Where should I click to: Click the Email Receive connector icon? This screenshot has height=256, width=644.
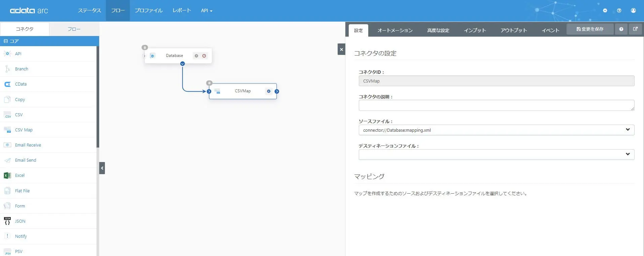click(x=7, y=145)
